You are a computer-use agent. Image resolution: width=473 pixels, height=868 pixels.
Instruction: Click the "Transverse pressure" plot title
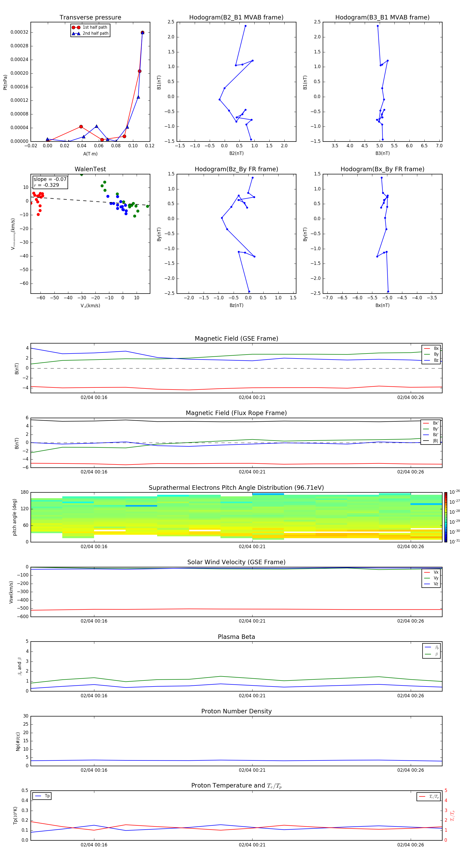tap(90, 17)
